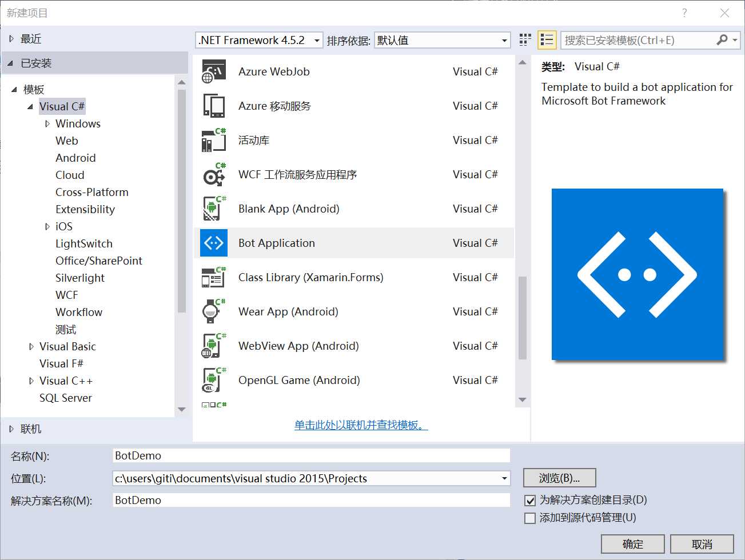Open the .NET Framework 4.5.2 dropdown
Image resolution: width=745 pixels, height=560 pixels.
pos(259,40)
